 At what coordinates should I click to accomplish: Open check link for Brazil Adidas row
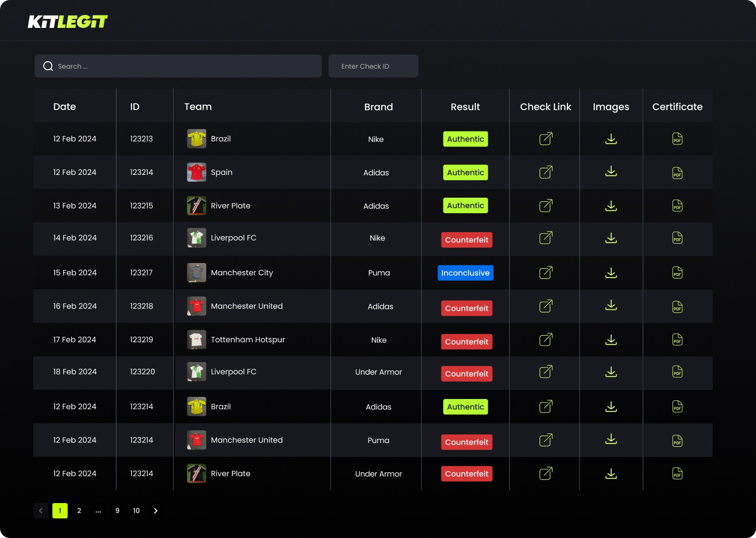click(546, 406)
